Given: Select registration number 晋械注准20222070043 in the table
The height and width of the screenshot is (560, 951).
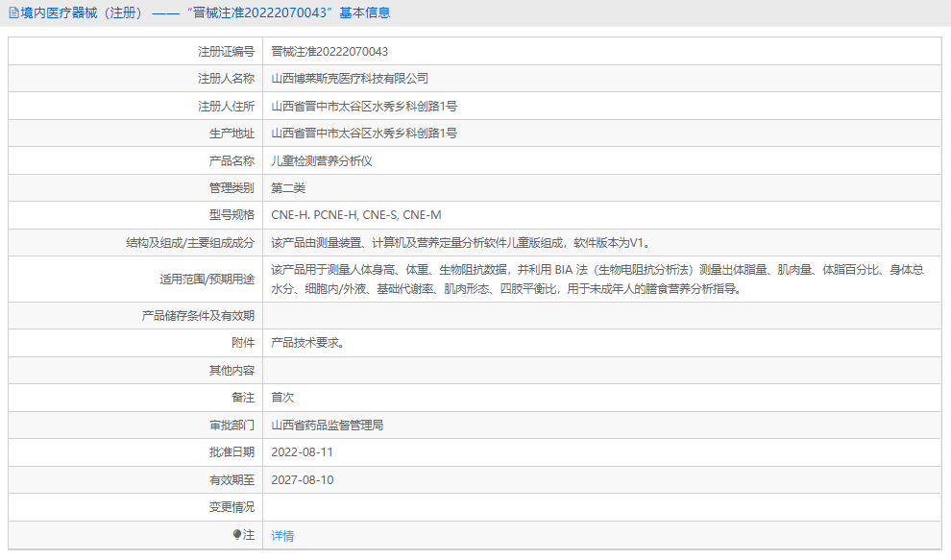Looking at the screenshot, I should [x=329, y=52].
